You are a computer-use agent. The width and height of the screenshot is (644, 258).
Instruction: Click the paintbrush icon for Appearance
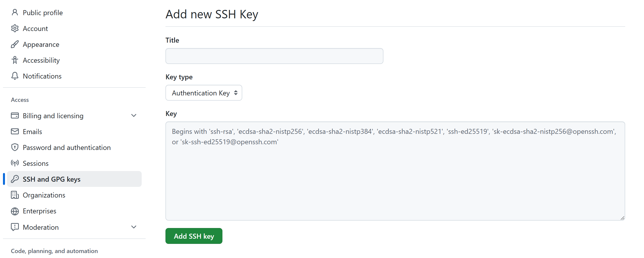pos(15,44)
